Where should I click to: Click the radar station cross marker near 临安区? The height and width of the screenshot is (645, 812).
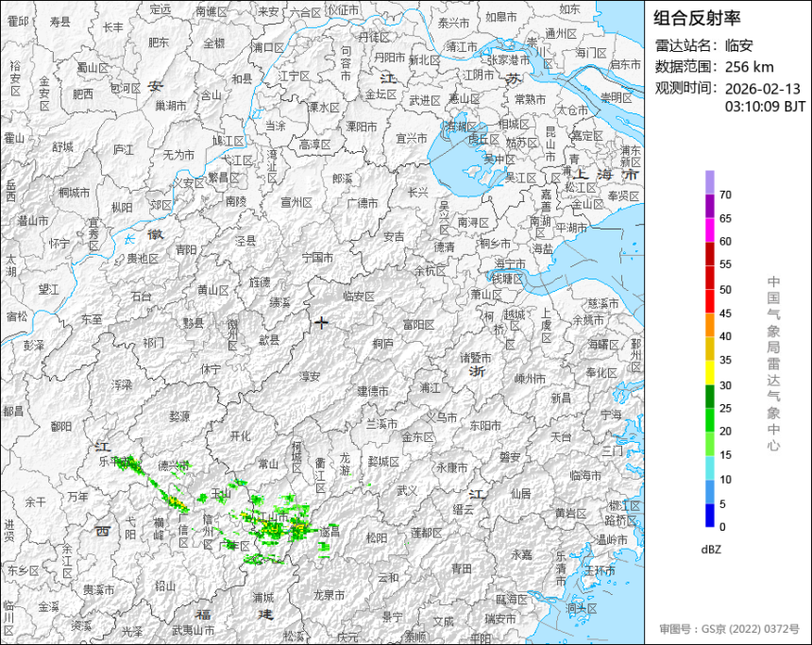pyautogui.click(x=321, y=323)
